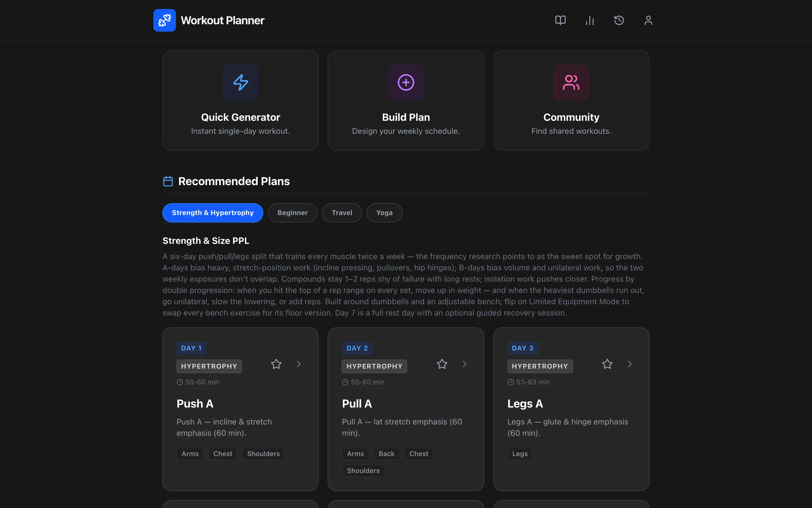Click the DAY 1 badge
The height and width of the screenshot is (508, 812).
tap(191, 348)
